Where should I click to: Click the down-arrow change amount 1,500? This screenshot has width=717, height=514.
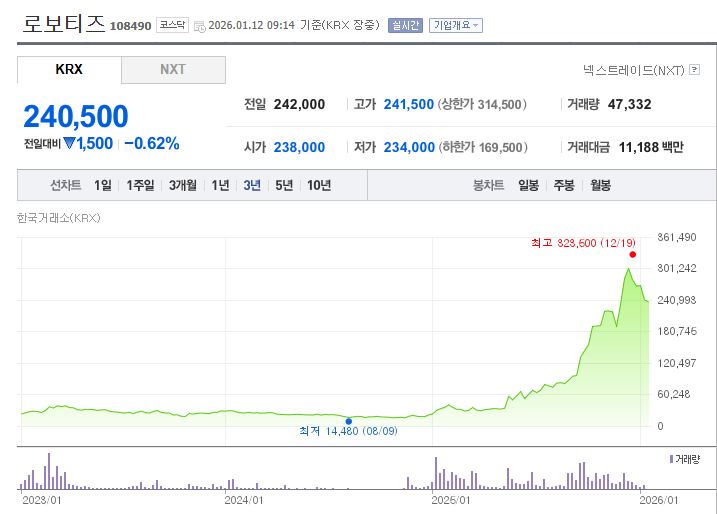[88, 144]
